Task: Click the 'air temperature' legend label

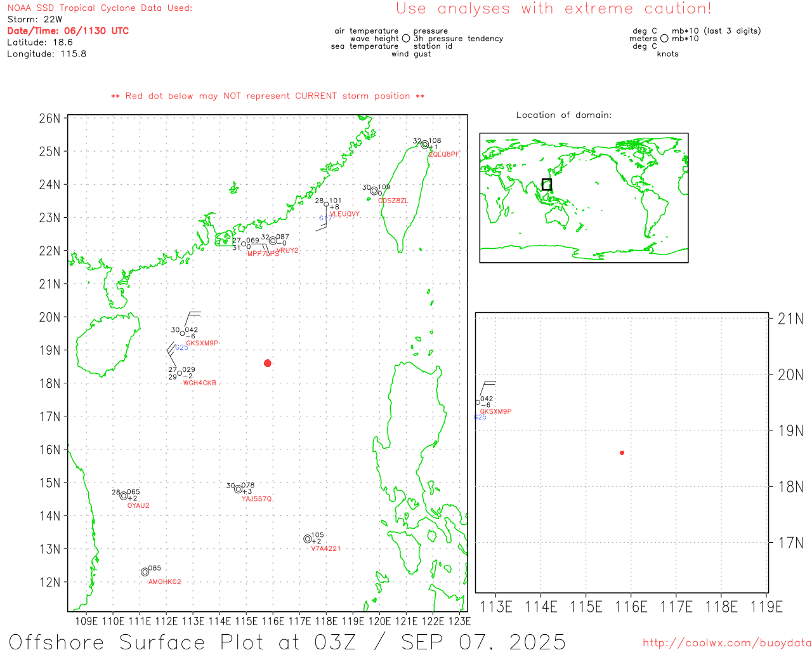Action: (367, 31)
